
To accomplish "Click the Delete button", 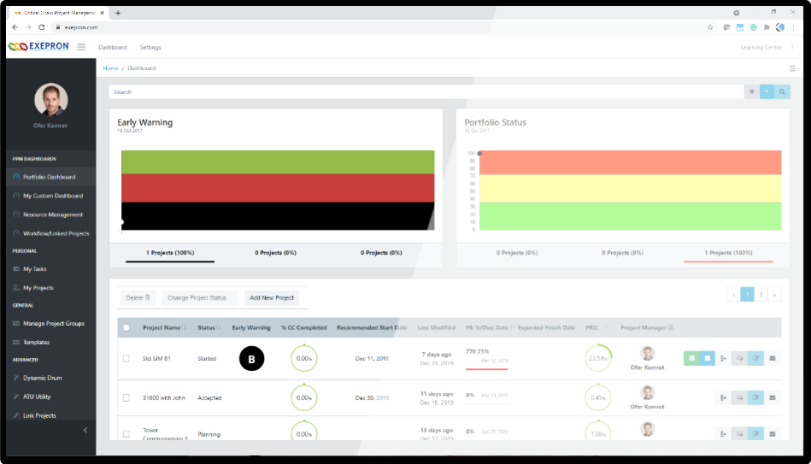I will pyautogui.click(x=138, y=297).
